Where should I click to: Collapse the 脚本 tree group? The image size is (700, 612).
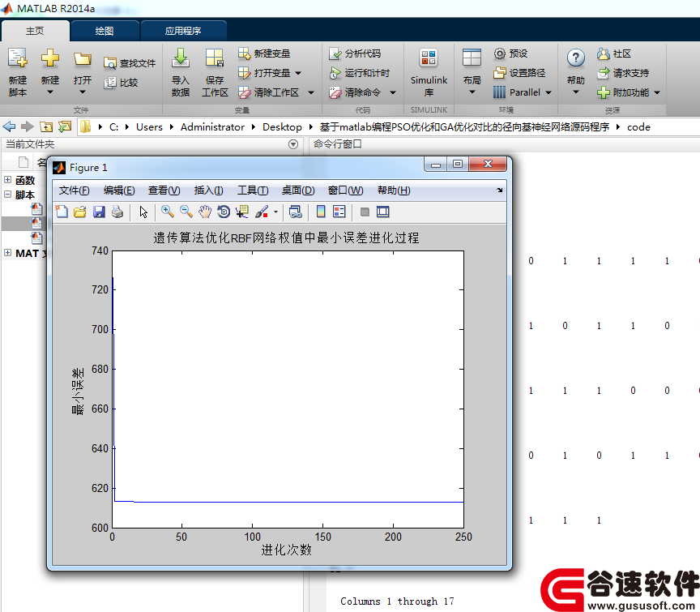pos(7,195)
